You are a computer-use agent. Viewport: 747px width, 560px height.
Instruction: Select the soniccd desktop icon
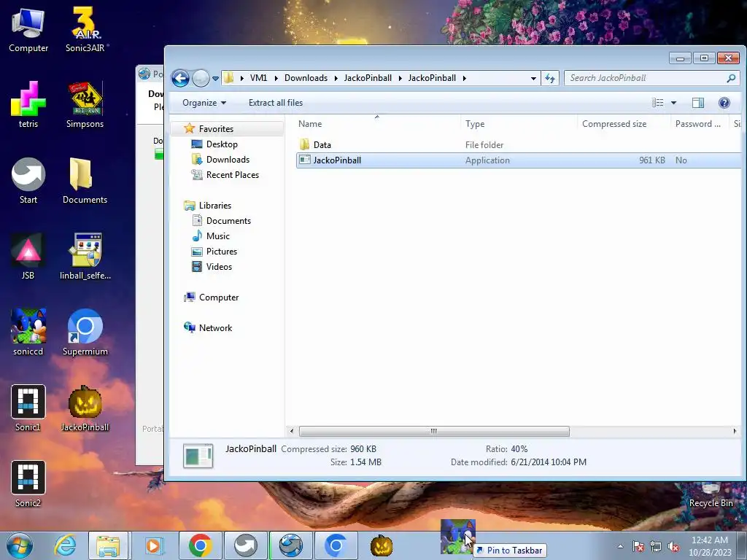[x=28, y=332]
